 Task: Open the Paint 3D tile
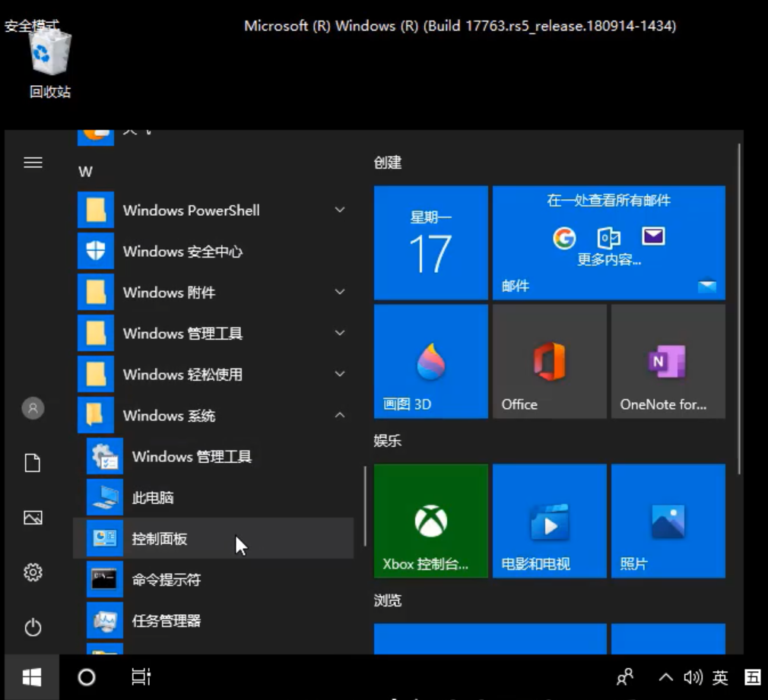pyautogui.click(x=430, y=361)
